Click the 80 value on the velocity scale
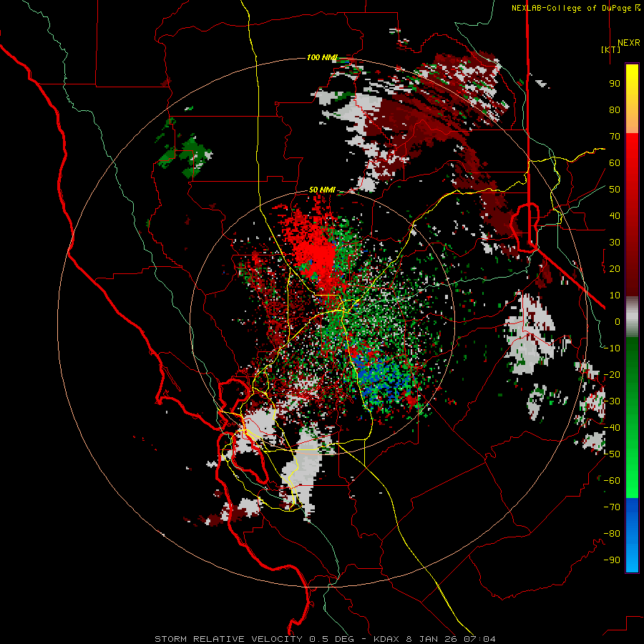This screenshot has height=644, width=644. pos(615,109)
